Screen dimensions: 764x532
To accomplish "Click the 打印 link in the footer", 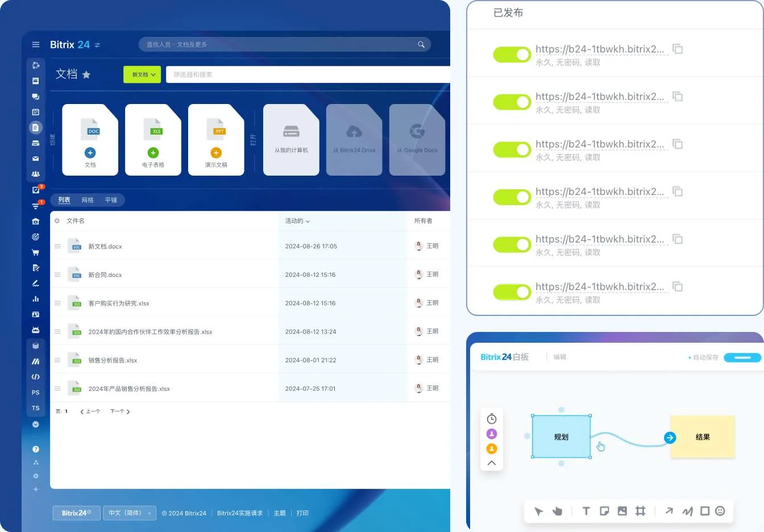I will coord(302,513).
